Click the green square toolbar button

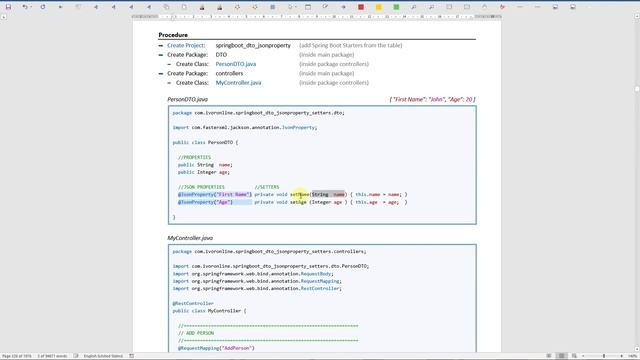[x=396, y=7]
